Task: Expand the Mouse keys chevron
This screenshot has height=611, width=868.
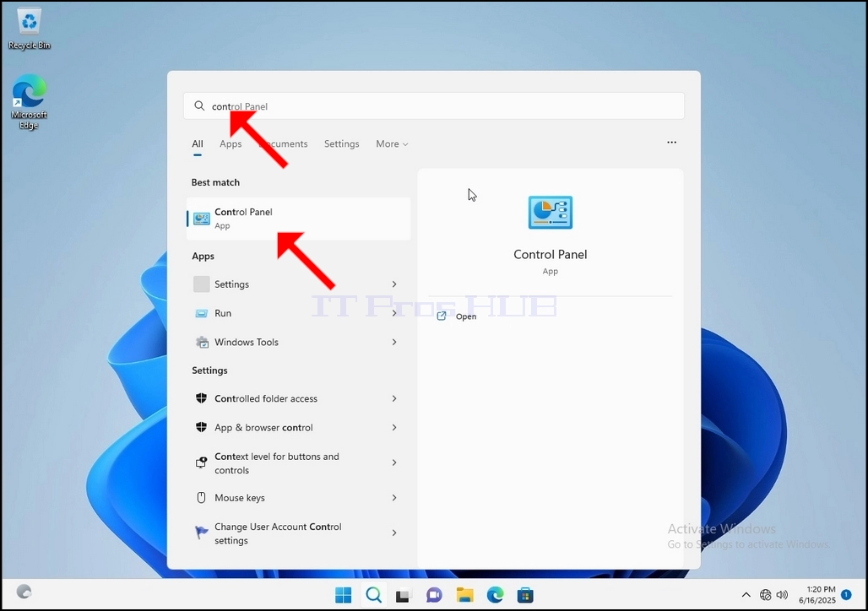Action: 394,498
